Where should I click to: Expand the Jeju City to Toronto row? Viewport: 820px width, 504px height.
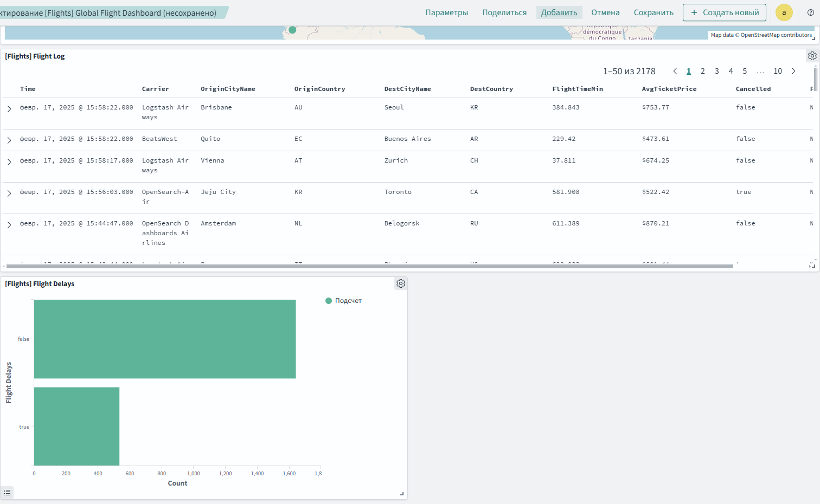9,193
